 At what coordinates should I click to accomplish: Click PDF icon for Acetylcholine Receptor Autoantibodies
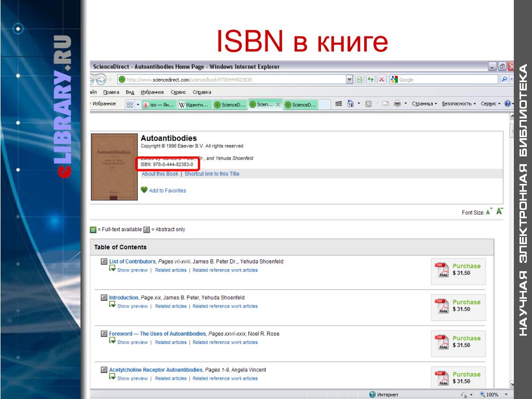442,378
